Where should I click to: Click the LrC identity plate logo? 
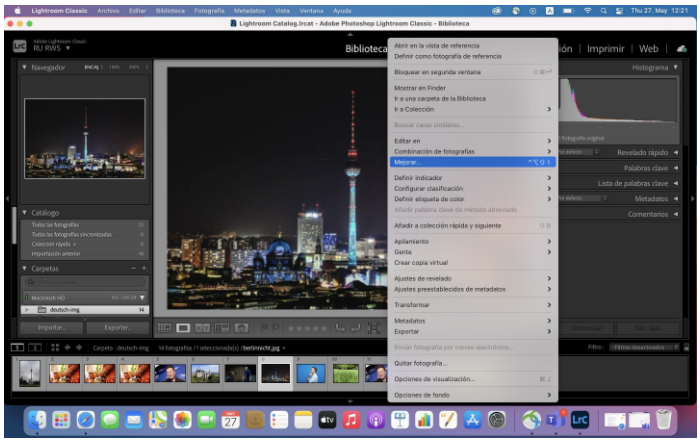click(19, 46)
